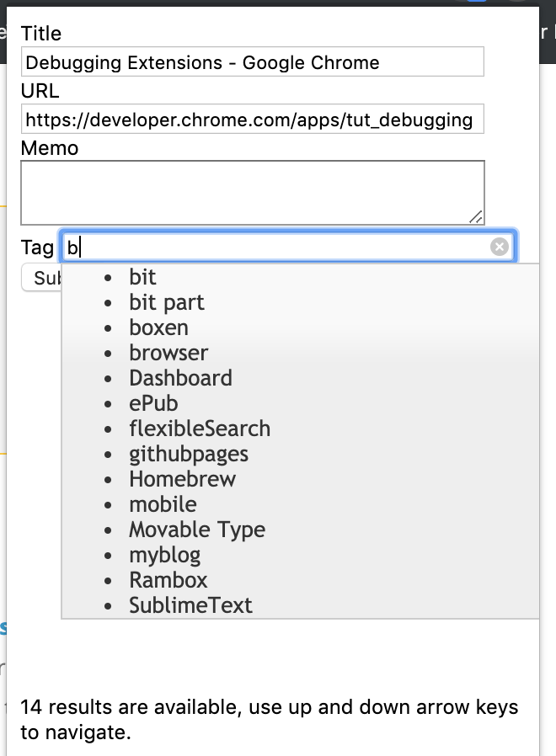
Task: Select 'bit part' from the suggestions
Action: click(x=167, y=302)
